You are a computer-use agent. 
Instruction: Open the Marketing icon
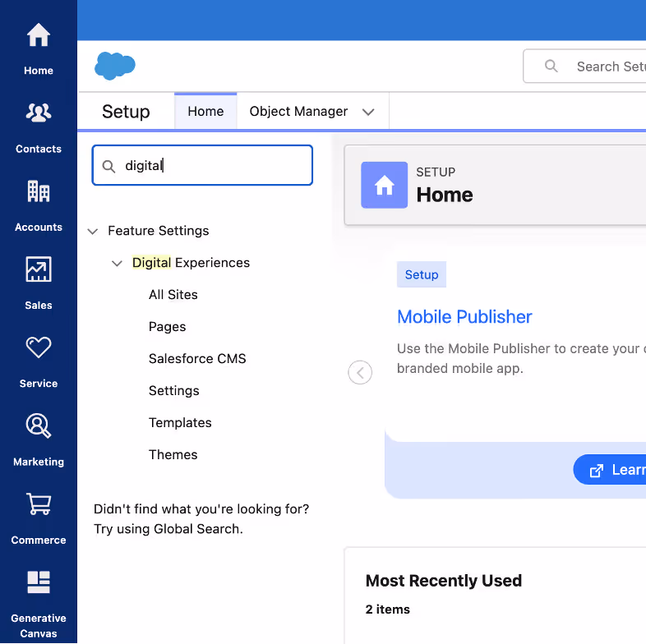39,425
